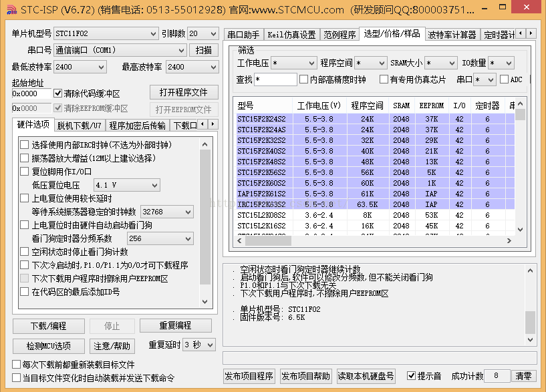This screenshot has height=392, width=546.
Task: Enable 振荡器放大增益 checkbox
Action: [x=24, y=158]
